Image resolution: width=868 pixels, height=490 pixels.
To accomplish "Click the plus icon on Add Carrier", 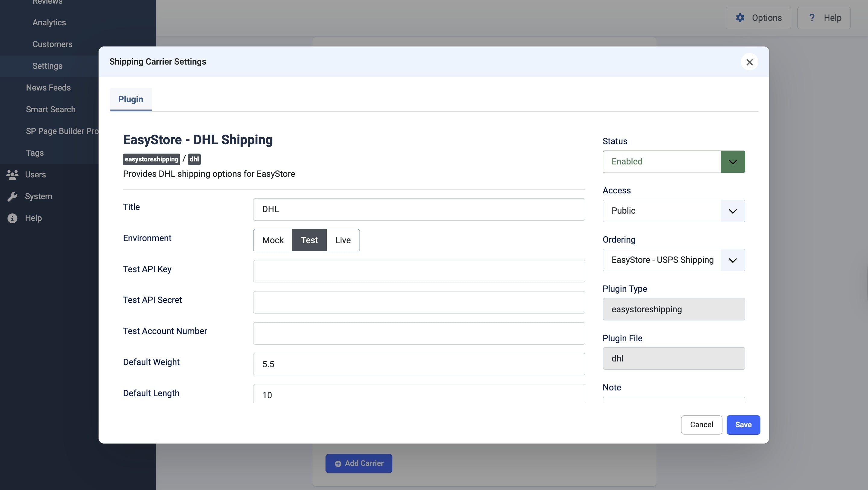I will 338,463.
